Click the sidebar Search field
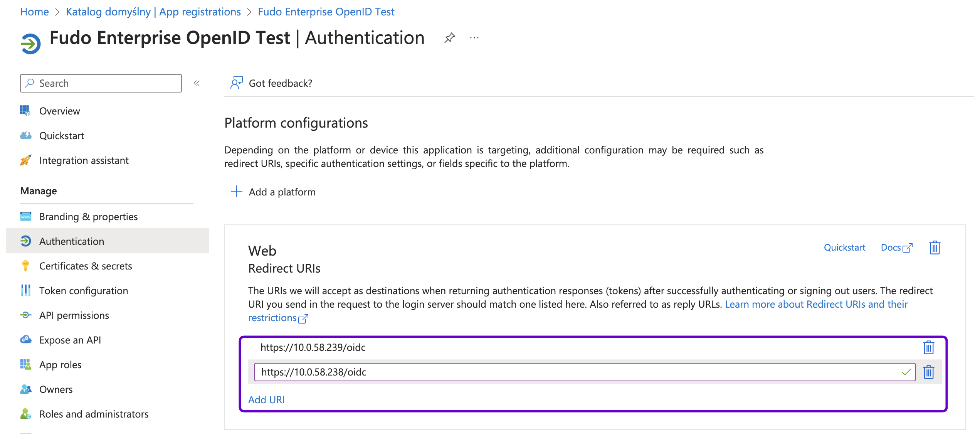The image size is (980, 443). pos(101,83)
